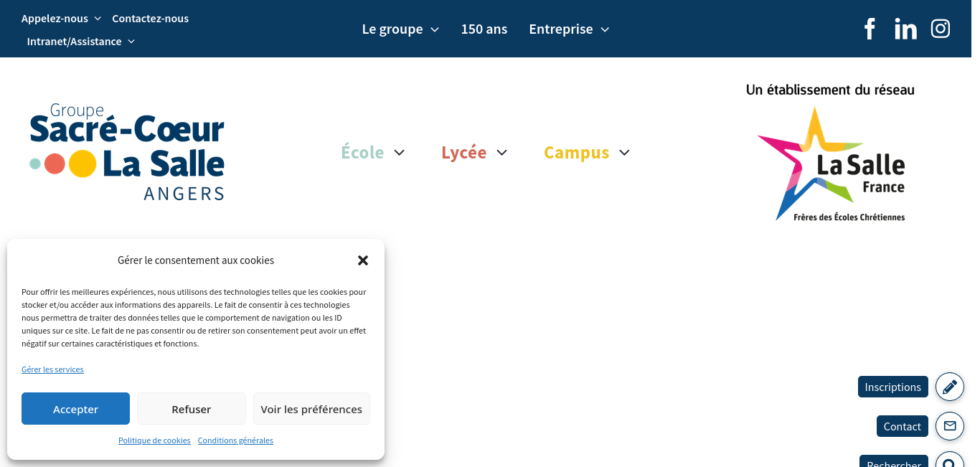The width and height of the screenshot is (980, 467).
Task: Open the Contactez-nous link
Action: (x=151, y=19)
